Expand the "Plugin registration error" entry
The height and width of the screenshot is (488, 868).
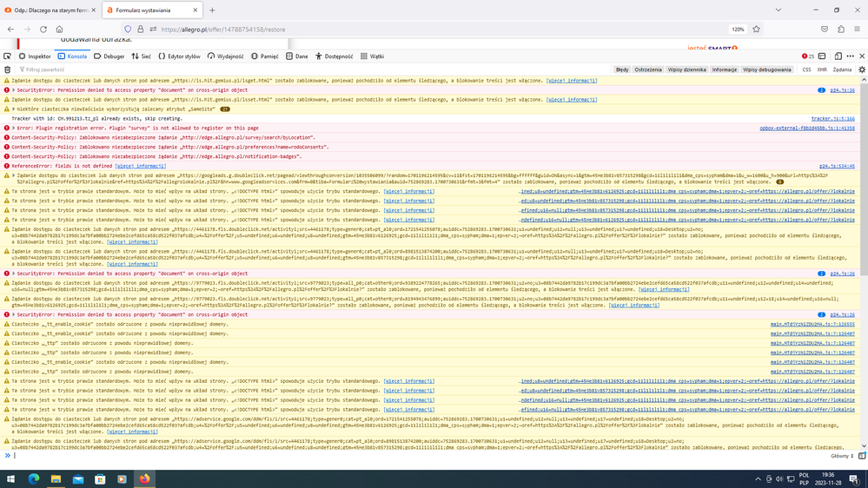[x=15, y=128]
